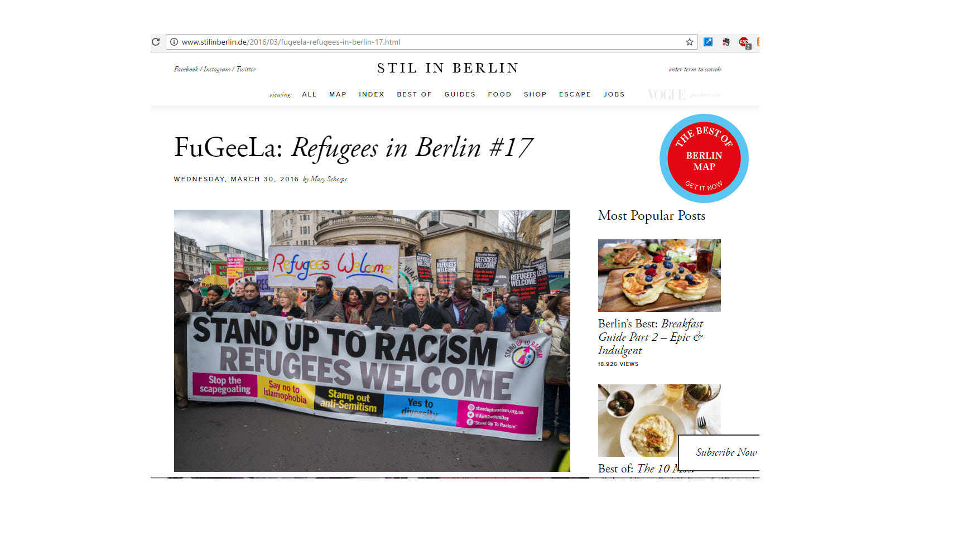Select the FOOD menu item
The width and height of the screenshot is (972, 560).
(499, 94)
